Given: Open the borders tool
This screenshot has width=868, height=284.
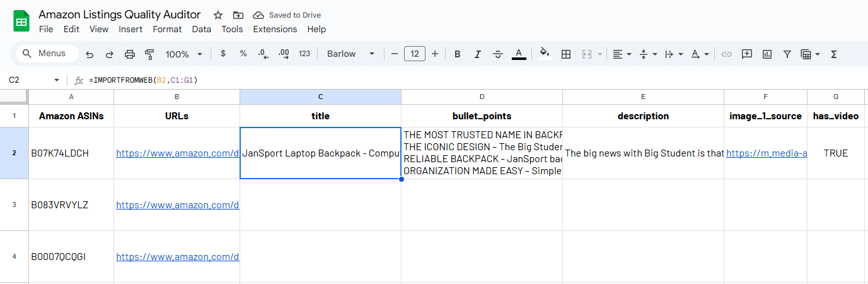Looking at the screenshot, I should click(566, 54).
